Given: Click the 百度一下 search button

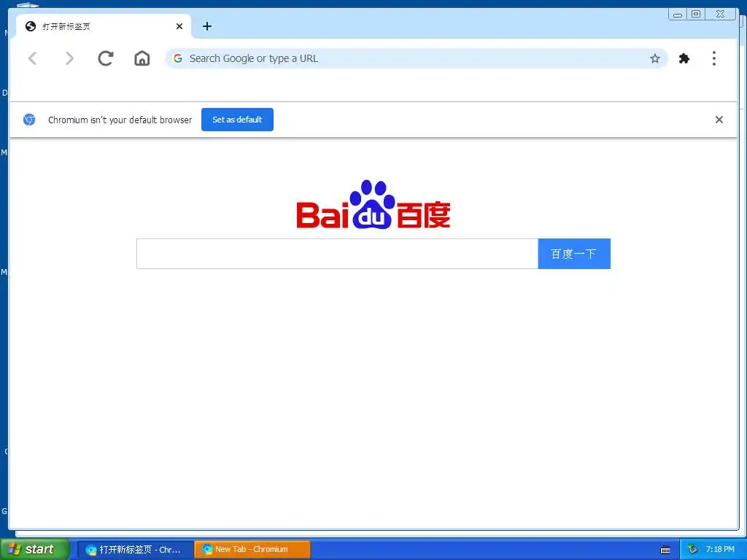Looking at the screenshot, I should 574,254.
